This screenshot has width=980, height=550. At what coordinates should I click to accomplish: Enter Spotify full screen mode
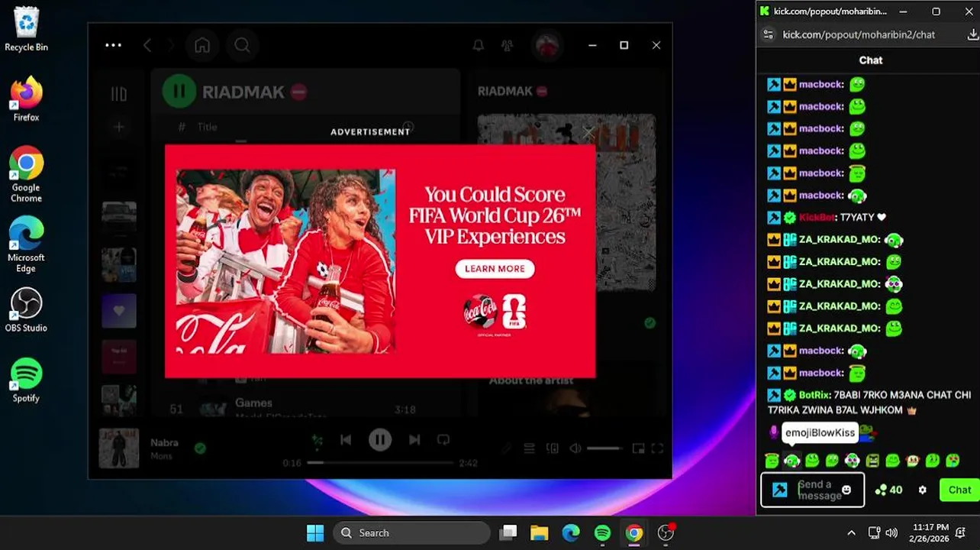click(657, 448)
